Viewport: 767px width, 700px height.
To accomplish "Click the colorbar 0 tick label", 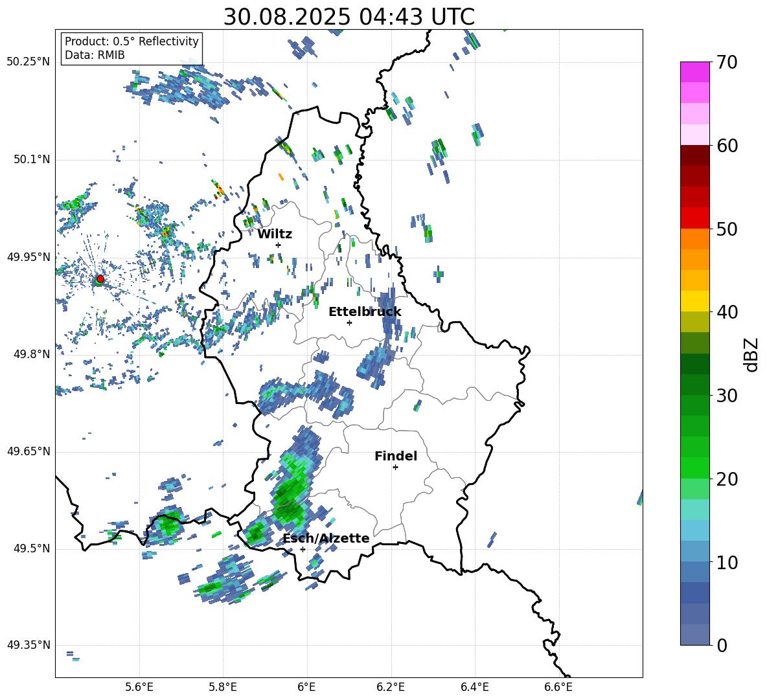I will pos(722,645).
